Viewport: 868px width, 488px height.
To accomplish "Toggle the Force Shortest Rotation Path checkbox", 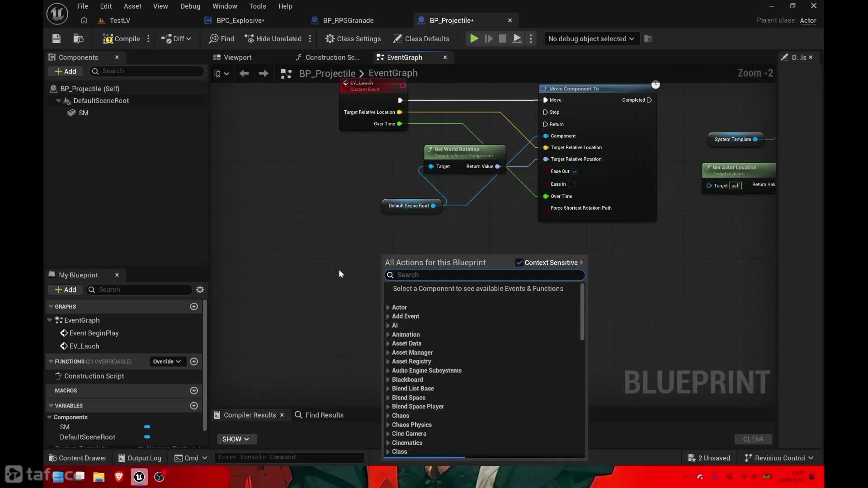I will click(557, 215).
